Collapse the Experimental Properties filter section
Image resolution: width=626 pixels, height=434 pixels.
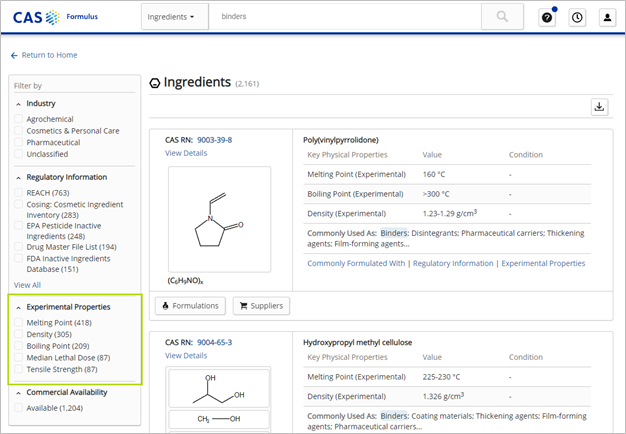pos(18,307)
